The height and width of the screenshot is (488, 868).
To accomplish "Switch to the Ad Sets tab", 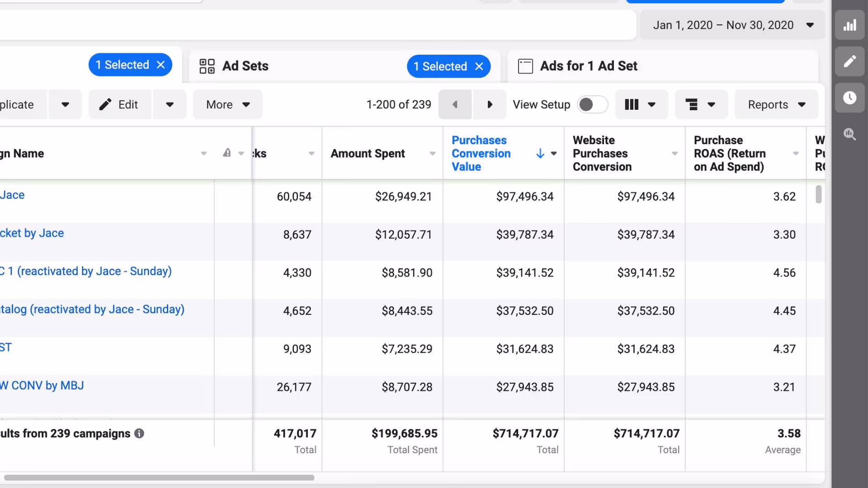I will pos(245,66).
